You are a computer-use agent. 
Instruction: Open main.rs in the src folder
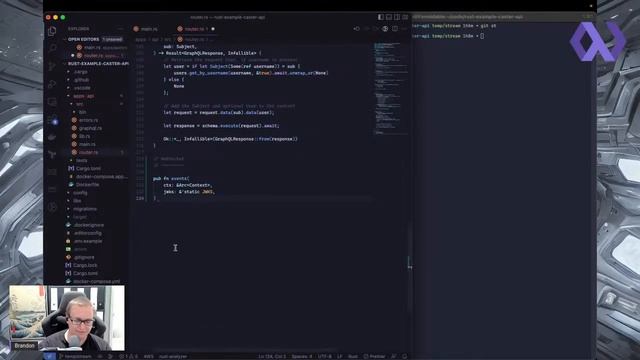click(x=87, y=144)
